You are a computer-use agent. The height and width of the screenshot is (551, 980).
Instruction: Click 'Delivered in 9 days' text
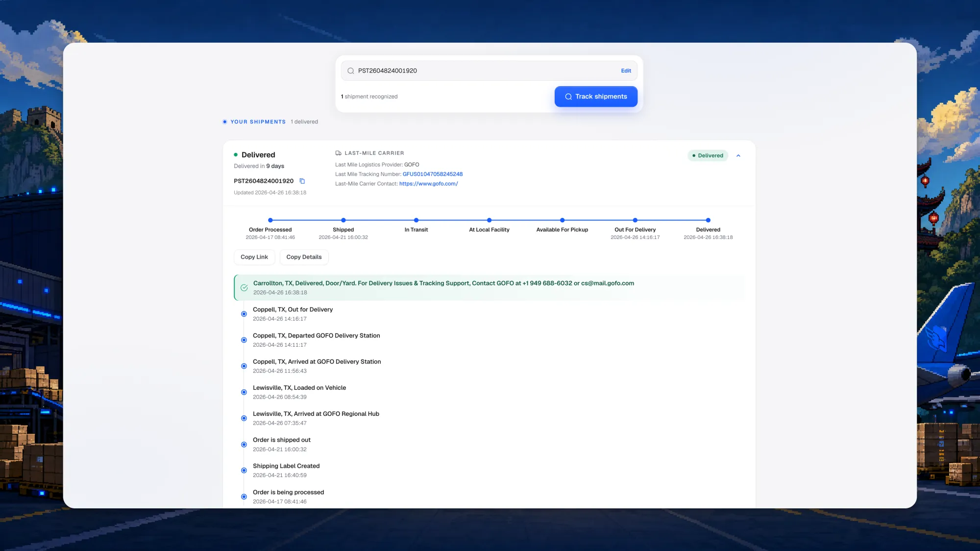coord(259,167)
